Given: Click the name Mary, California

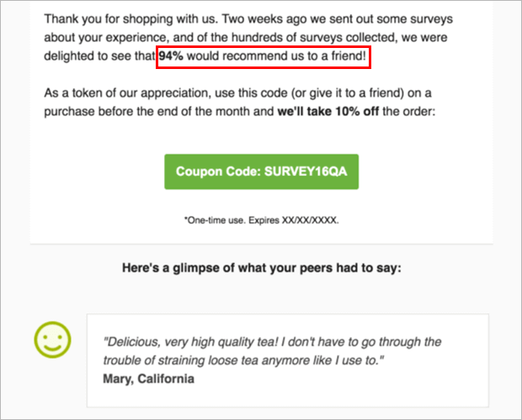Looking at the screenshot, I should tap(148, 379).
